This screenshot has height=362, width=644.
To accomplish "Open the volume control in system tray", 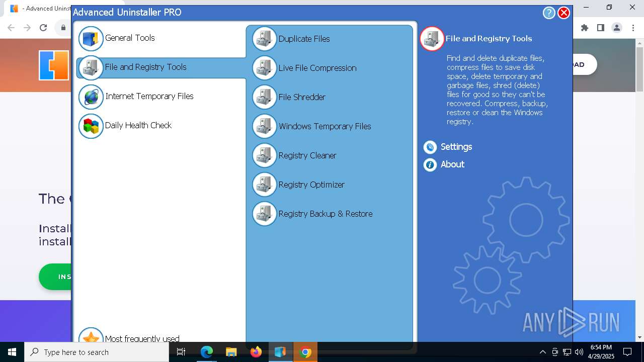I will [x=579, y=352].
